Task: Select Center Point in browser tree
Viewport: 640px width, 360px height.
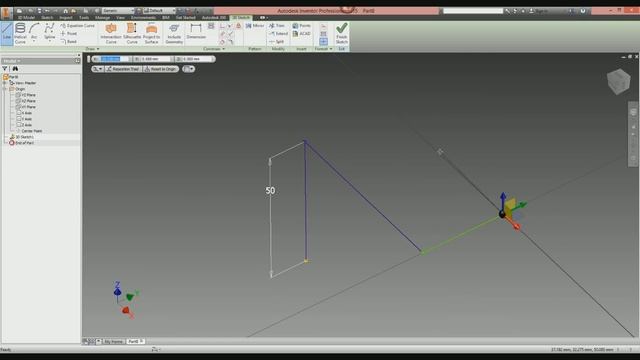Action: point(29,131)
